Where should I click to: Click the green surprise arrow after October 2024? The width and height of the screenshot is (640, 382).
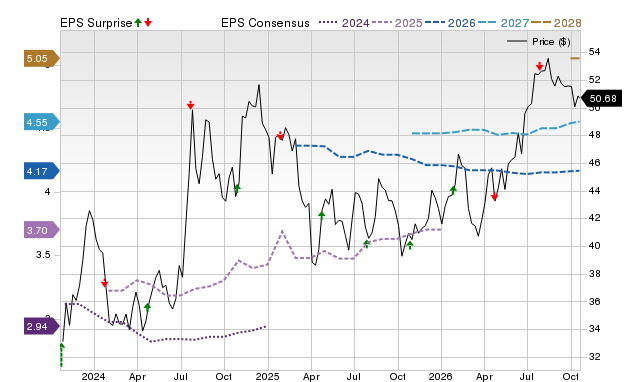point(237,188)
